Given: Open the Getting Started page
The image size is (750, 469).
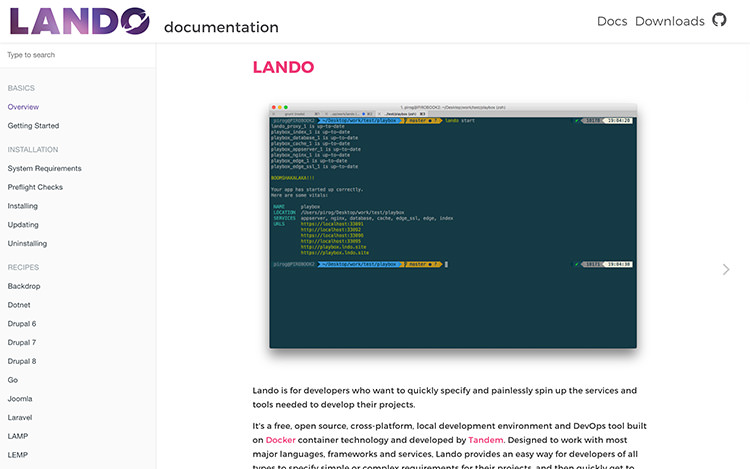Looking at the screenshot, I should click(33, 126).
